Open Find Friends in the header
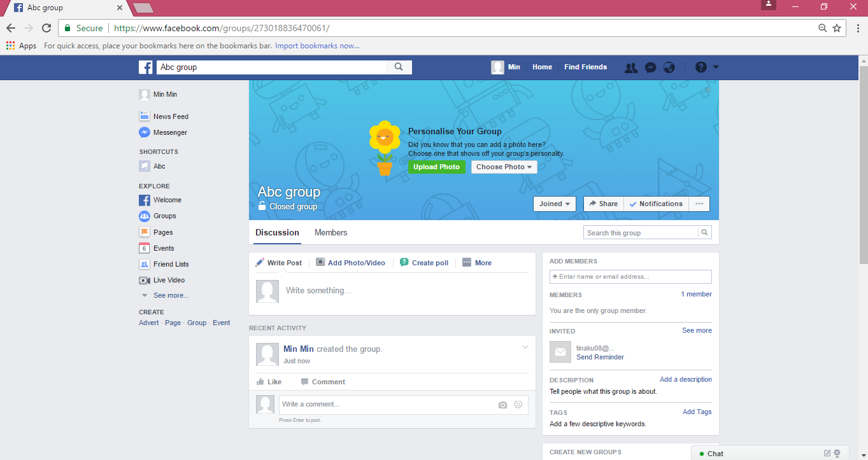Image resolution: width=868 pixels, height=460 pixels. coord(586,67)
